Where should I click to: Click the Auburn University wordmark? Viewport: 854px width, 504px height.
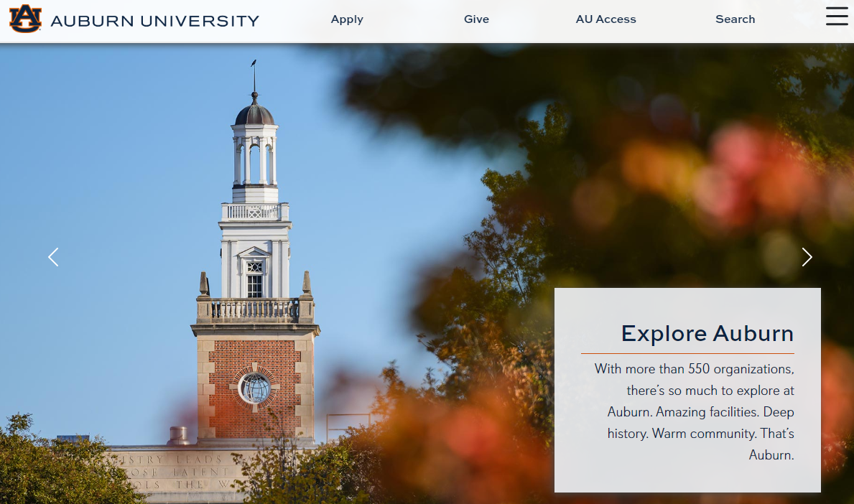[154, 21]
